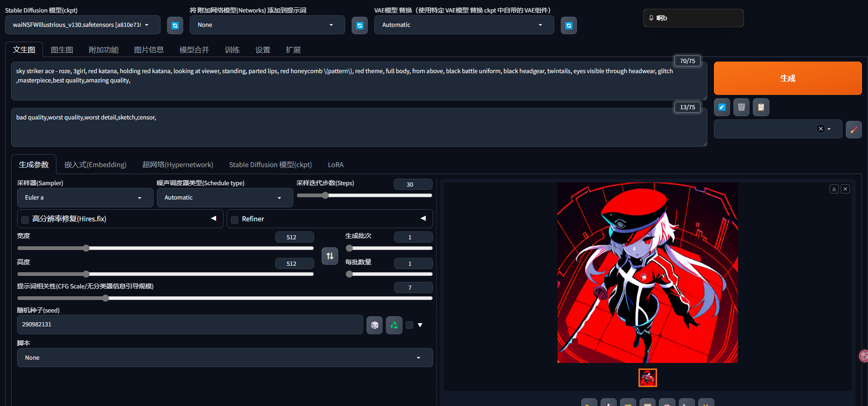Image resolution: width=868 pixels, height=406 pixels.
Task: Open the 训练 tab
Action: click(232, 50)
